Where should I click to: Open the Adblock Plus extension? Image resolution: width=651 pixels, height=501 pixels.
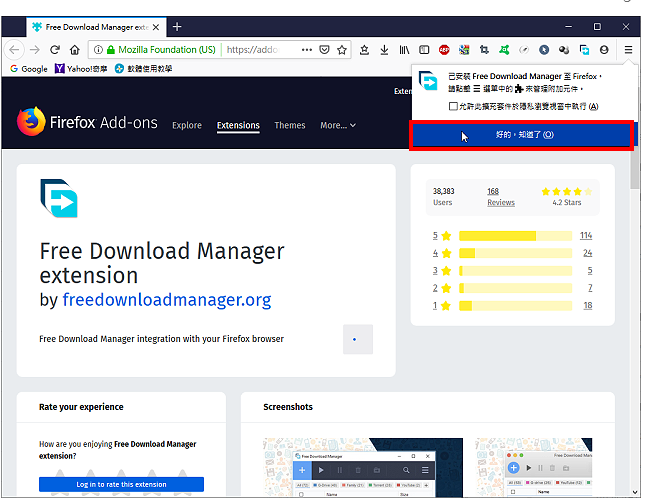[x=444, y=50]
